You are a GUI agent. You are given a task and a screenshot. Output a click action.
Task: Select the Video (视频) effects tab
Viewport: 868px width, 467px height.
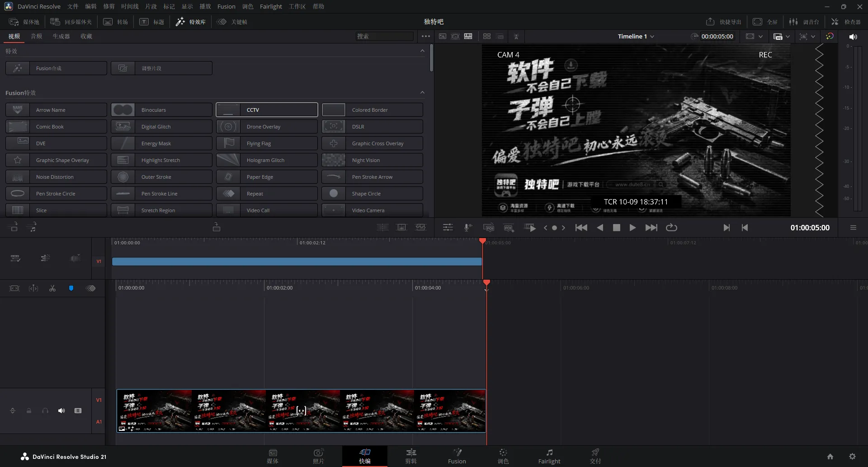(x=14, y=36)
